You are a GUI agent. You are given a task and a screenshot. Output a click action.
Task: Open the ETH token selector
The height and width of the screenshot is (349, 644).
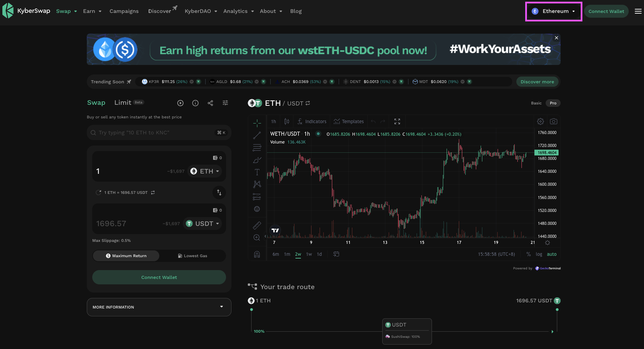[205, 171]
